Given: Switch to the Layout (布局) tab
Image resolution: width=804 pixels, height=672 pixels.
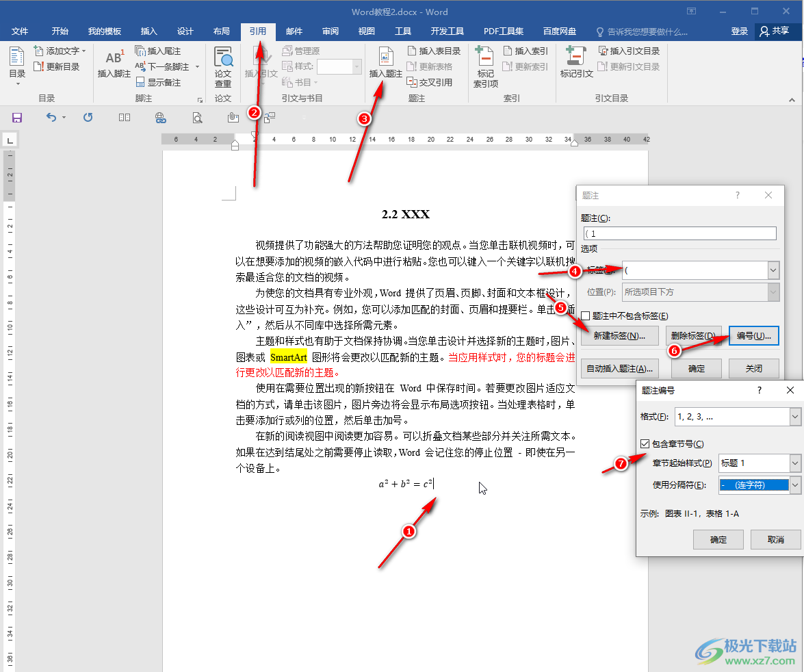Looking at the screenshot, I should point(222,31).
